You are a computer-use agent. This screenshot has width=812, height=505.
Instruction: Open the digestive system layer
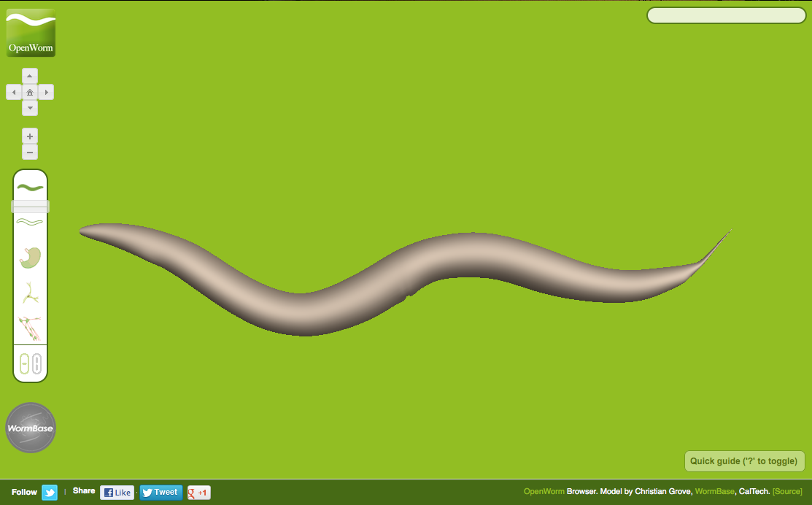click(x=30, y=256)
